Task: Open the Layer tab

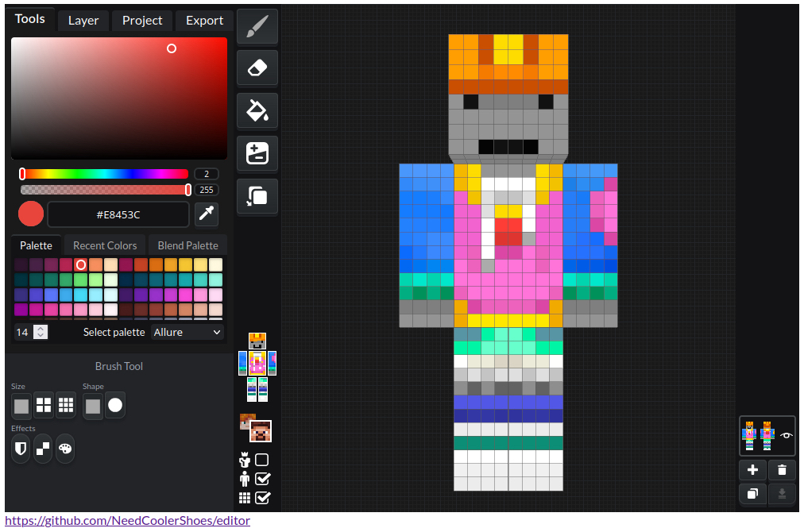Action: (83, 21)
